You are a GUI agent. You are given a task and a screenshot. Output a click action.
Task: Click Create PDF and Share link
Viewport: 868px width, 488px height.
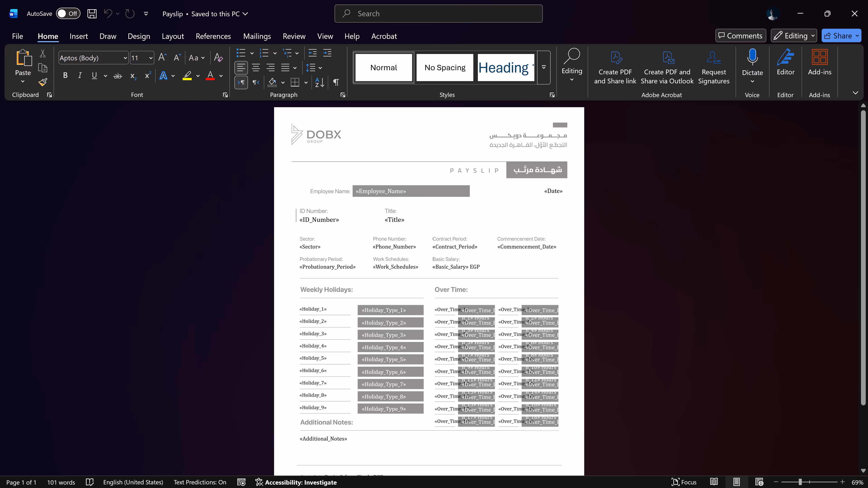tap(615, 67)
